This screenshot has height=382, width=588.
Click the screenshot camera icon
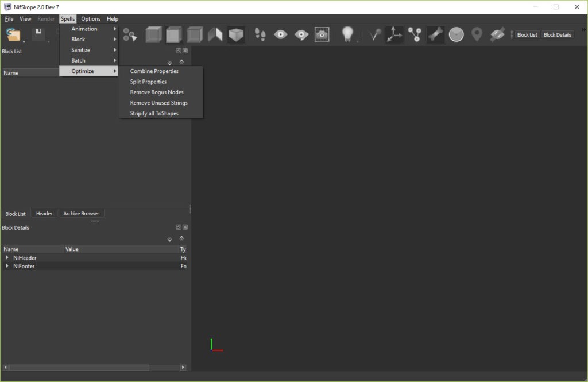click(x=322, y=34)
